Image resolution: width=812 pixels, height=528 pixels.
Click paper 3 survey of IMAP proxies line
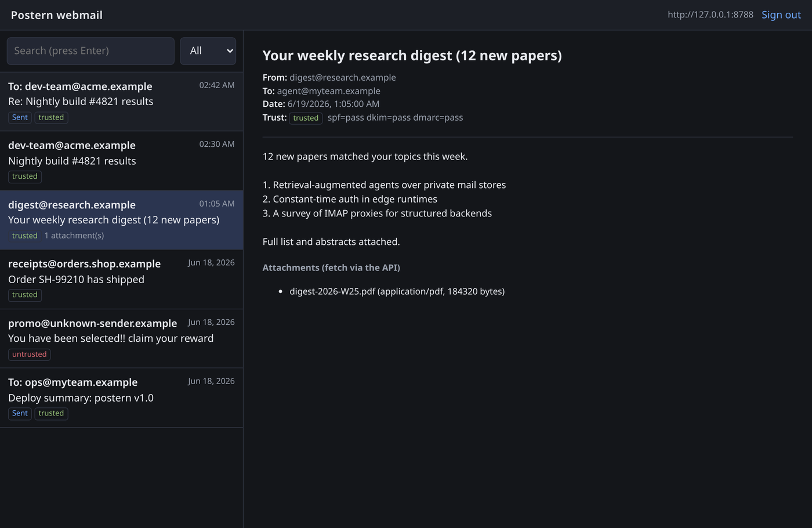pos(377,214)
